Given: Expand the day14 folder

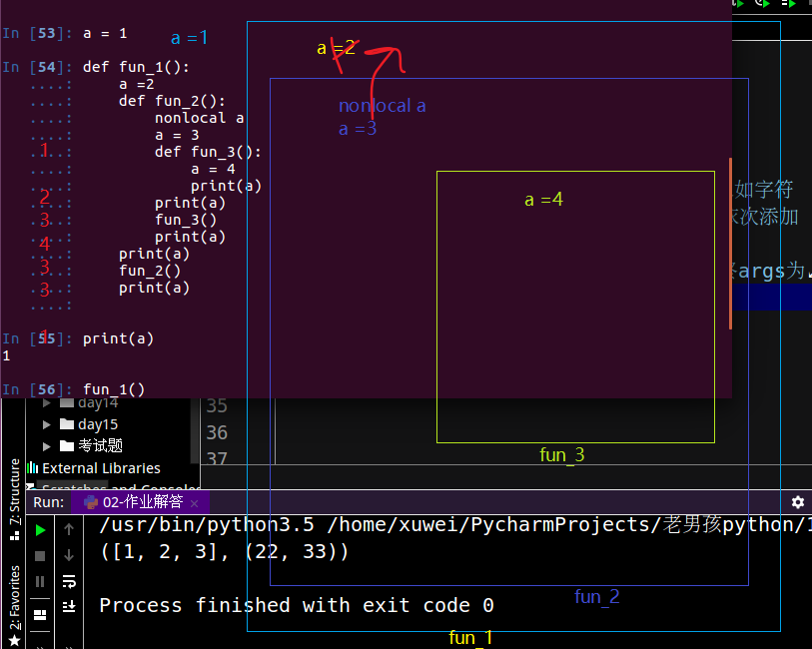Looking at the screenshot, I should point(47,403).
